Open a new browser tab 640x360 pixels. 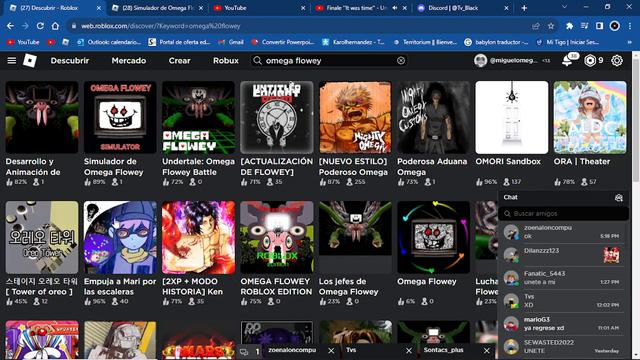pos(524,8)
